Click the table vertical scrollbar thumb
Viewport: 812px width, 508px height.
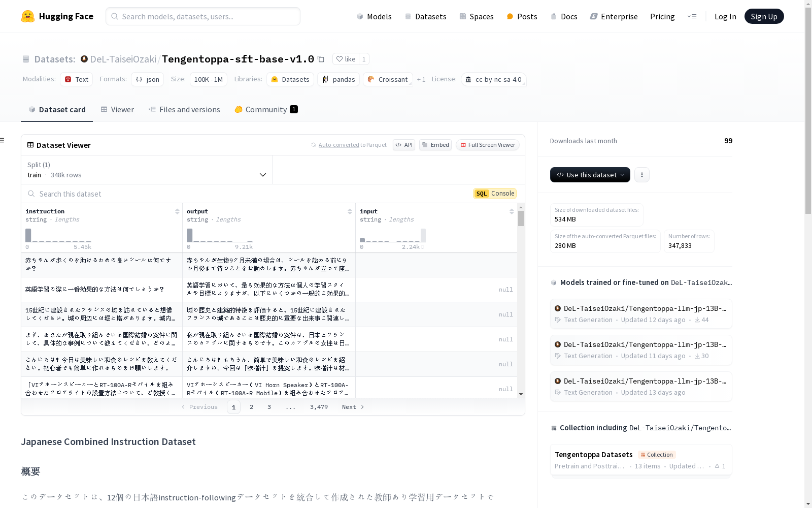pyautogui.click(x=521, y=218)
